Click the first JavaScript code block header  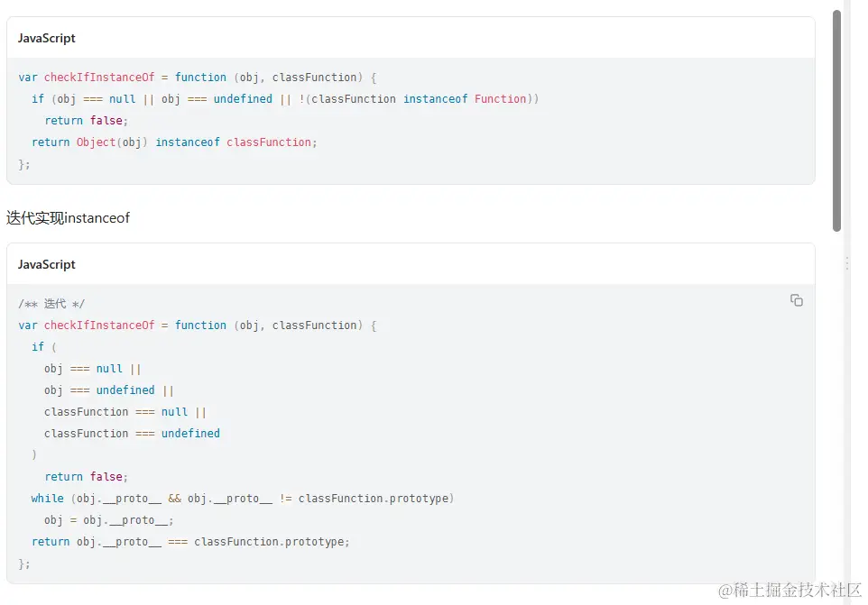[47, 38]
